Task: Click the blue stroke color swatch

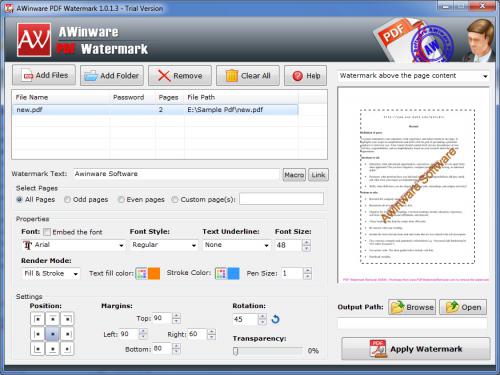Action: pyautogui.click(x=233, y=273)
